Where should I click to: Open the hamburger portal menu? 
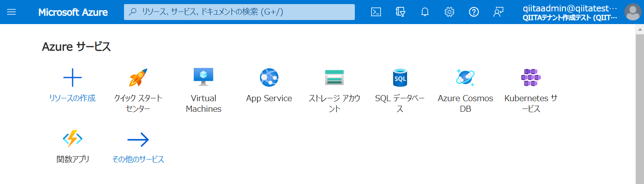point(11,12)
